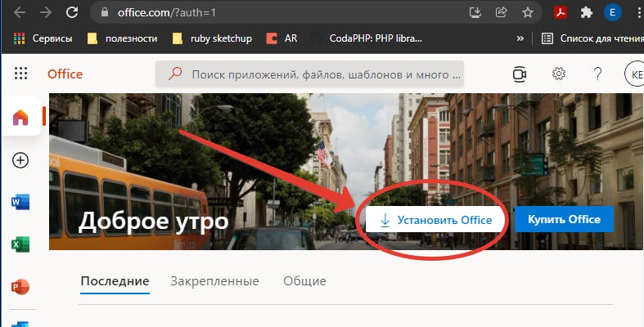This screenshot has height=327, width=644.
Task: Click the magnifier search icon
Action: tap(175, 74)
